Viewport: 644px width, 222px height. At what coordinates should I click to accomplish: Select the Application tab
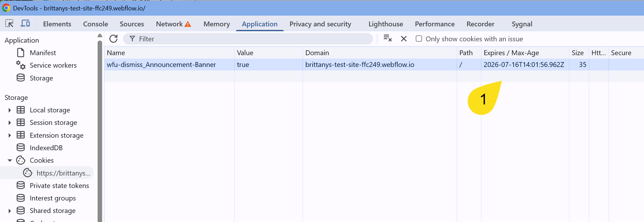tap(260, 24)
